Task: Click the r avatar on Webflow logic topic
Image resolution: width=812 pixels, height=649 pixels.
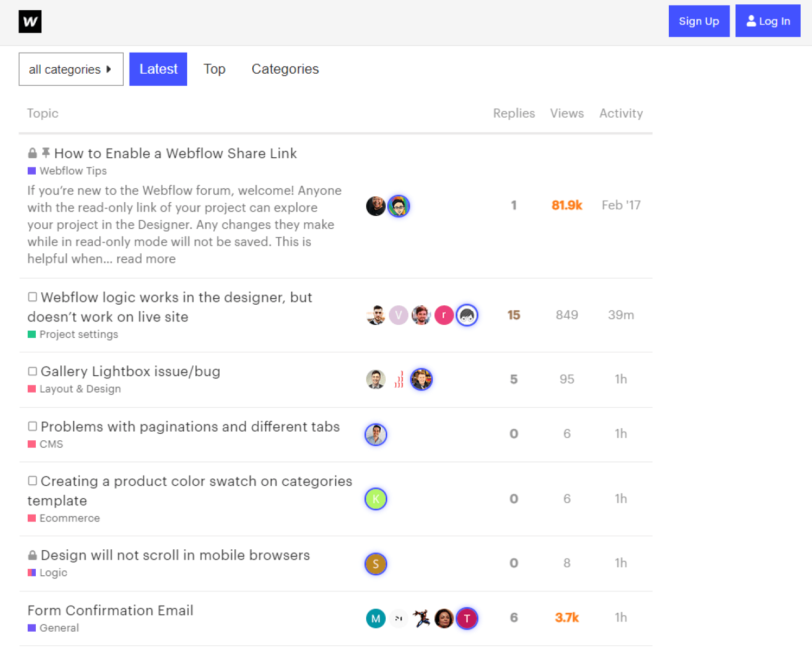Action: 444,315
